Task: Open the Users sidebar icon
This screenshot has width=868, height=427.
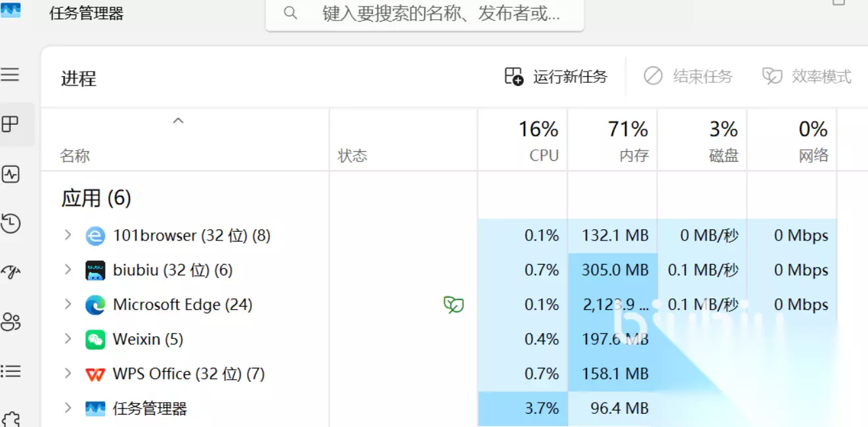Action: coord(11,322)
